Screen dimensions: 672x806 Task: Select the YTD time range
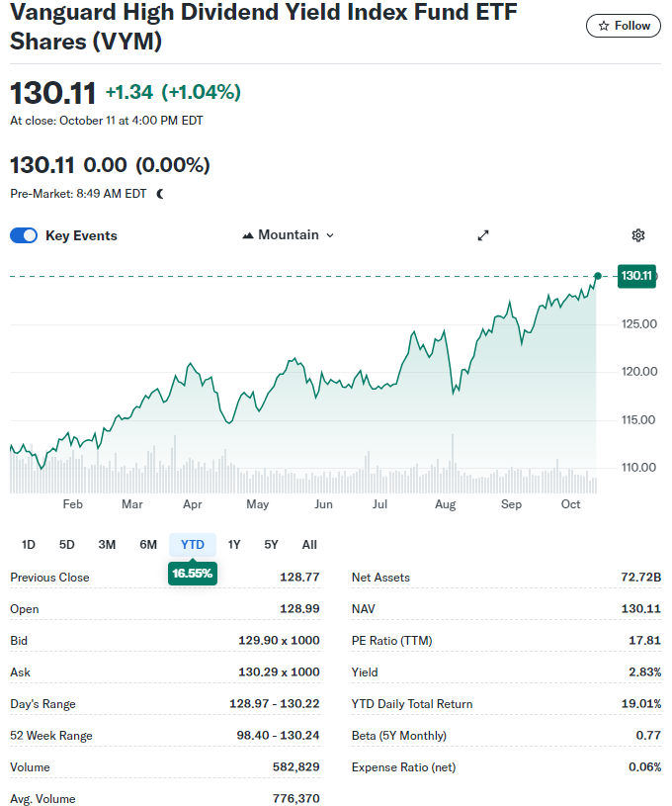[x=193, y=544]
